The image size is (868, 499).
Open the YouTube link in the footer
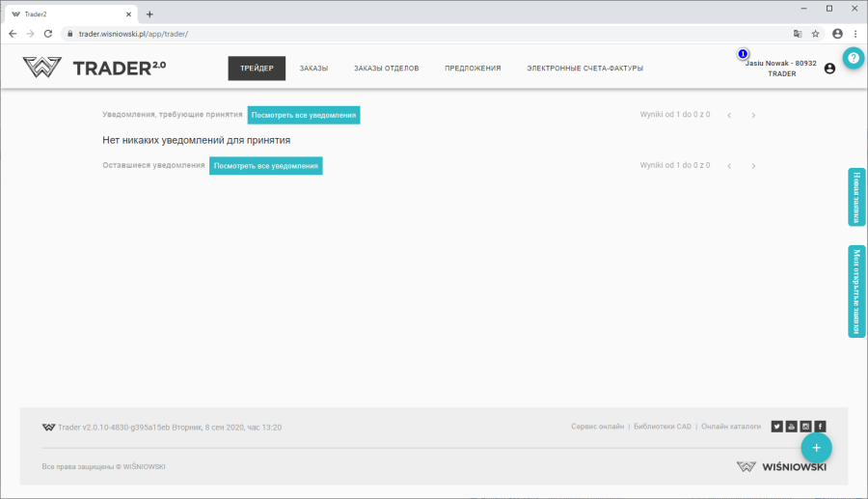[791, 427]
